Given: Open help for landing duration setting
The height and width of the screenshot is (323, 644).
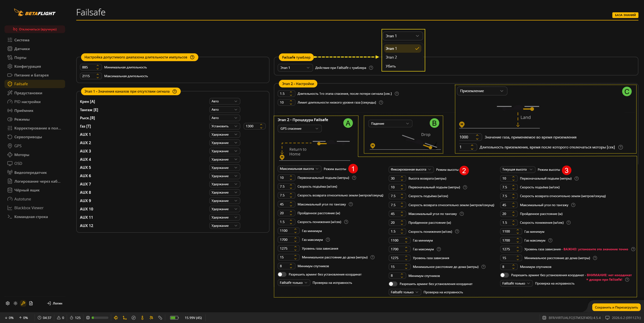Looking at the screenshot, I should tap(621, 147).
